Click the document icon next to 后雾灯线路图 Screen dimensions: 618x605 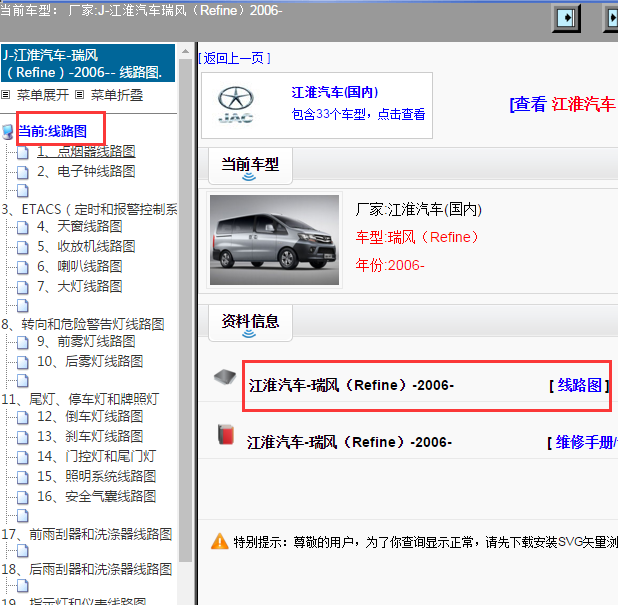pyautogui.click(x=22, y=362)
